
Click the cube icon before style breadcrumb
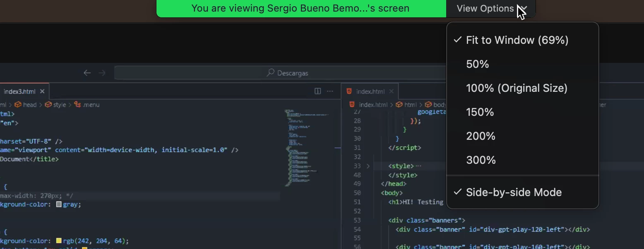pos(48,105)
